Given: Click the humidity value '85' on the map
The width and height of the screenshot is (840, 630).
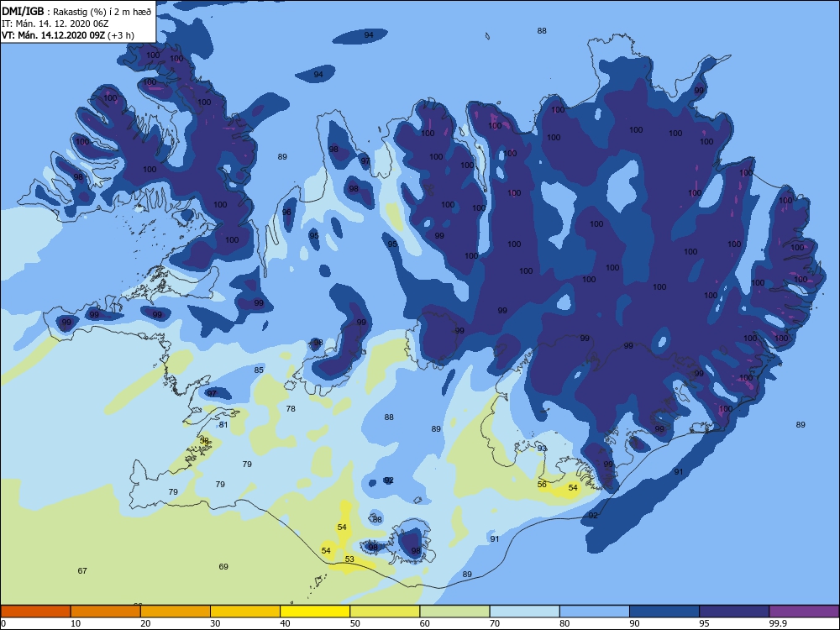Looking at the screenshot, I should tap(259, 370).
